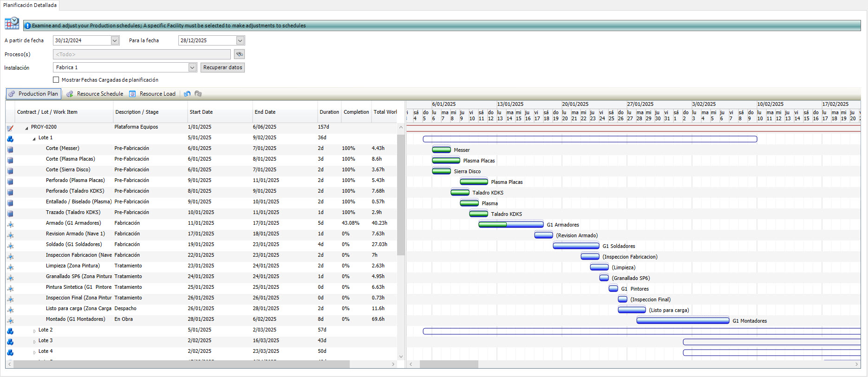The width and height of the screenshot is (868, 377).
Task: Open the Para la fecha date dropdown
Action: (x=240, y=40)
